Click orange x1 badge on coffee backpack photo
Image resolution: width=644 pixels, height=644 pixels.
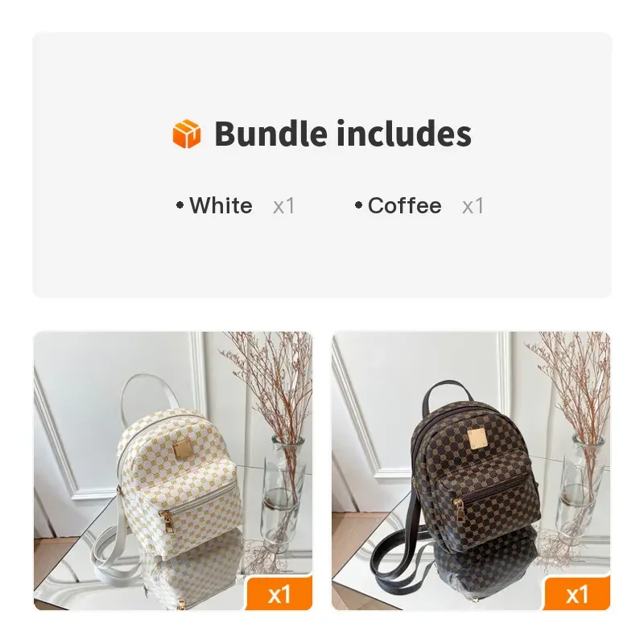(577, 593)
